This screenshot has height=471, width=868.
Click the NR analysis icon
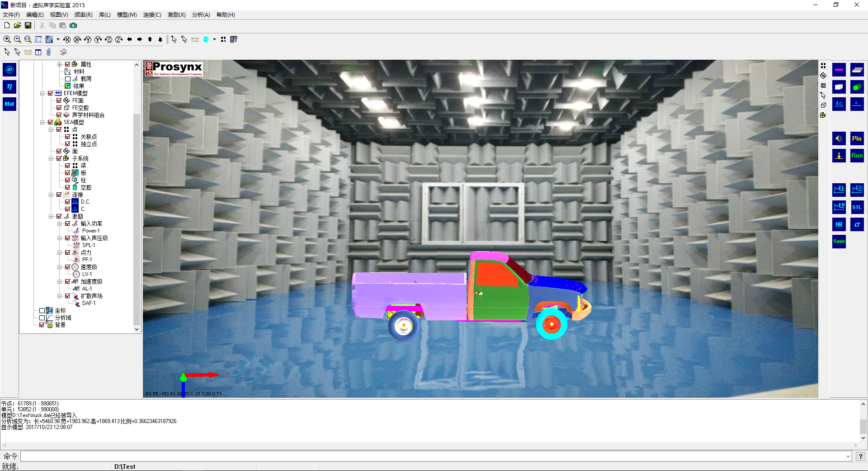tap(839, 224)
